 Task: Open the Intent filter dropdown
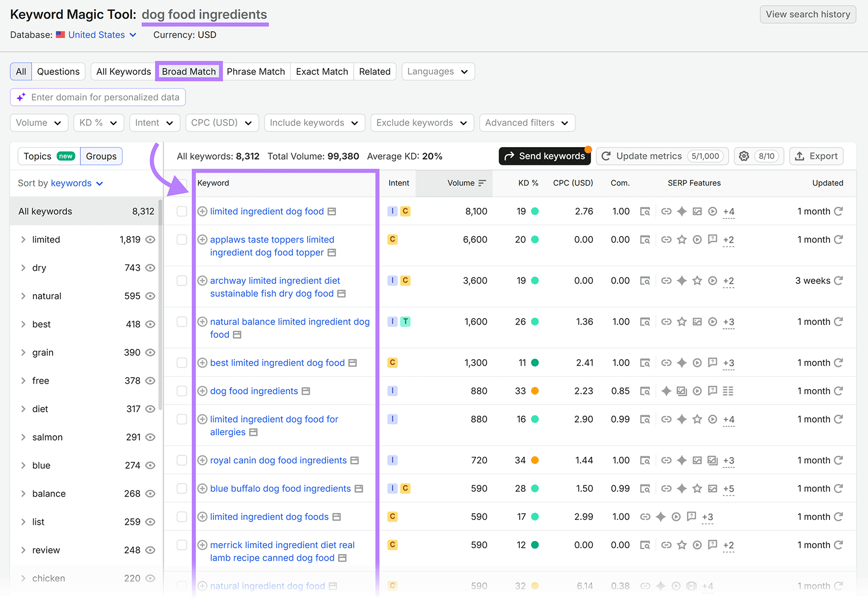pos(155,123)
